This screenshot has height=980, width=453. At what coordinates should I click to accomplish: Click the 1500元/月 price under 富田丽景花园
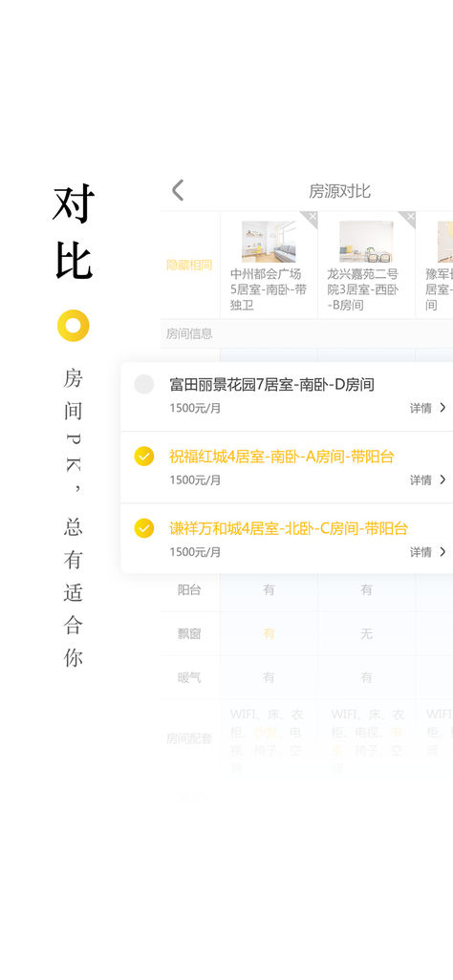click(x=195, y=408)
